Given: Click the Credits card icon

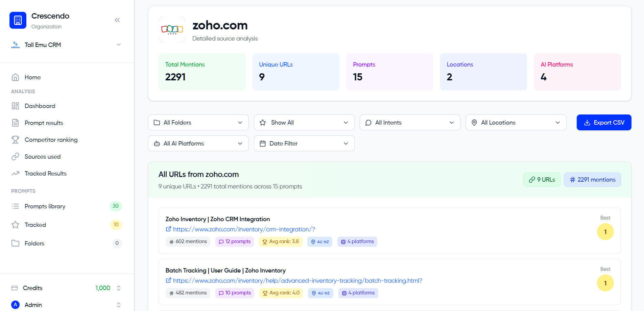Looking at the screenshot, I should point(15,288).
